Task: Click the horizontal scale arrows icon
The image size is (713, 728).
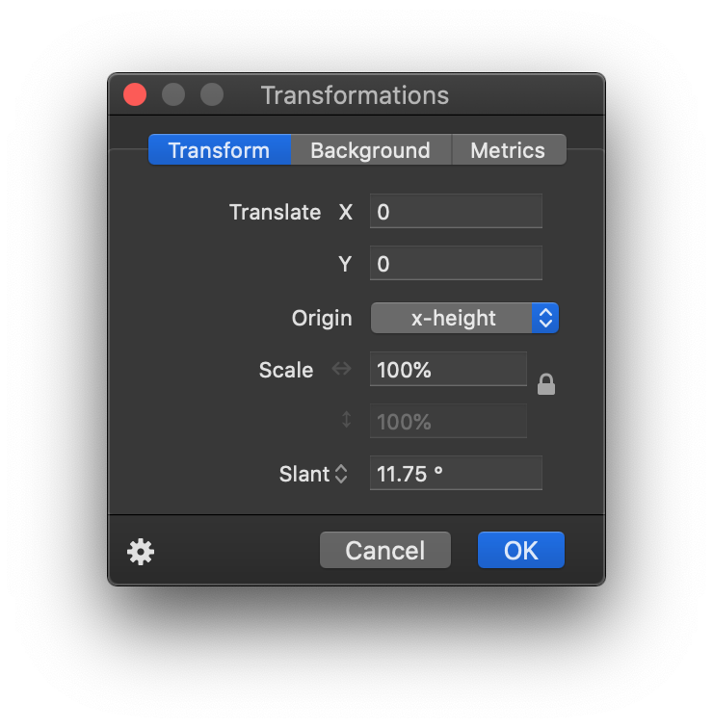Action: 341,369
